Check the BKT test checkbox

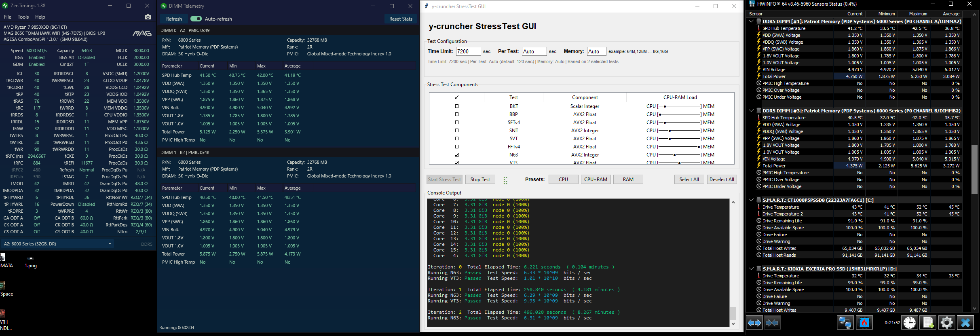(x=457, y=106)
